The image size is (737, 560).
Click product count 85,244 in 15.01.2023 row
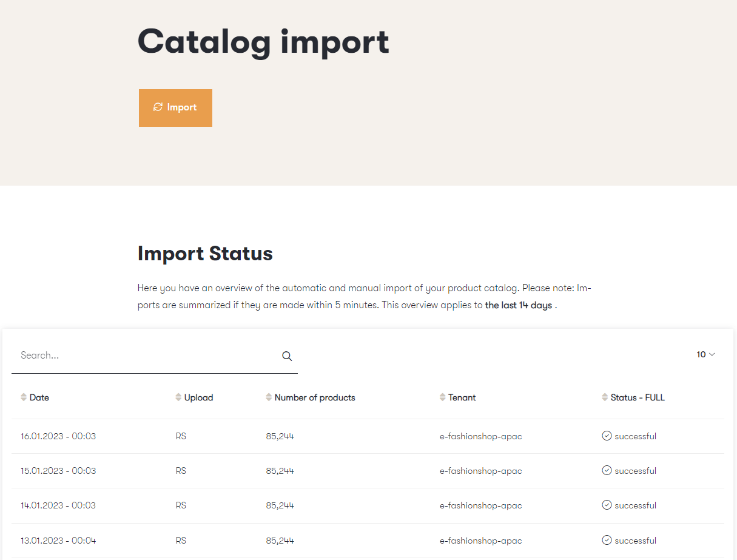pos(280,471)
